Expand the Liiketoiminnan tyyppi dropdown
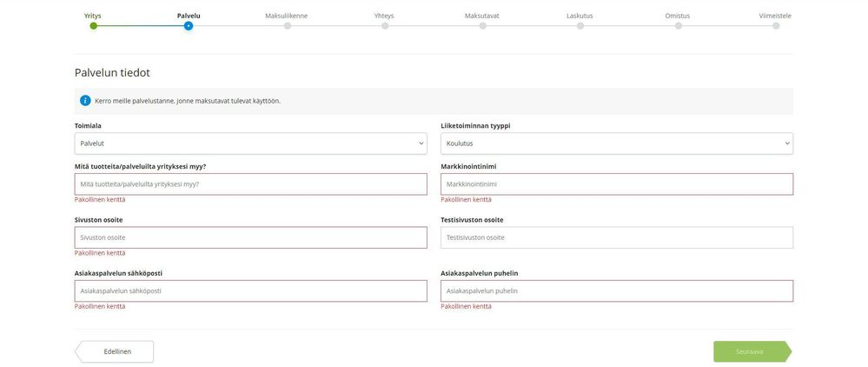The height and width of the screenshot is (367, 868). 616,143
